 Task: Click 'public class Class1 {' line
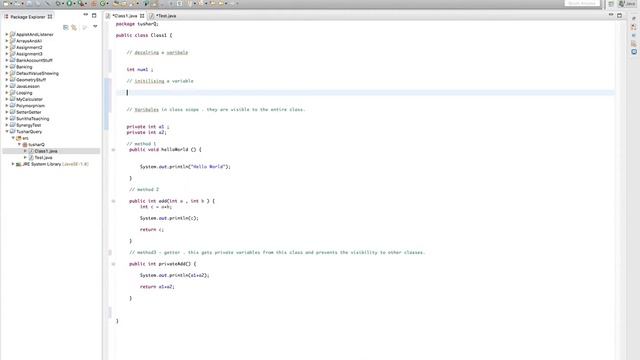pos(144,36)
